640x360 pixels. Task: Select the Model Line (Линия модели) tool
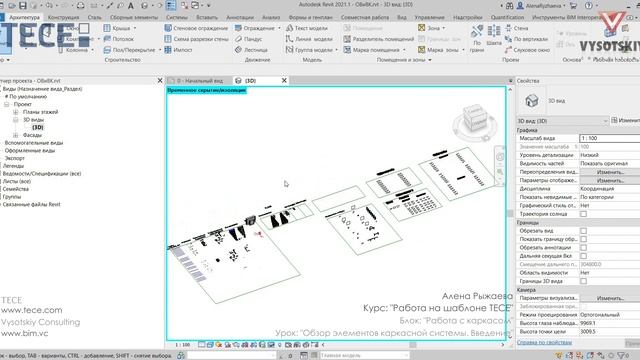coord(309,39)
